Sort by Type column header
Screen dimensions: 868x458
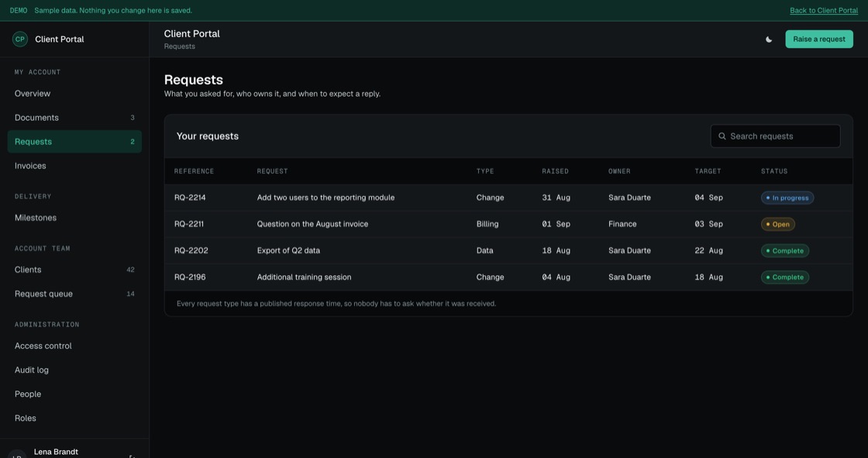point(485,171)
